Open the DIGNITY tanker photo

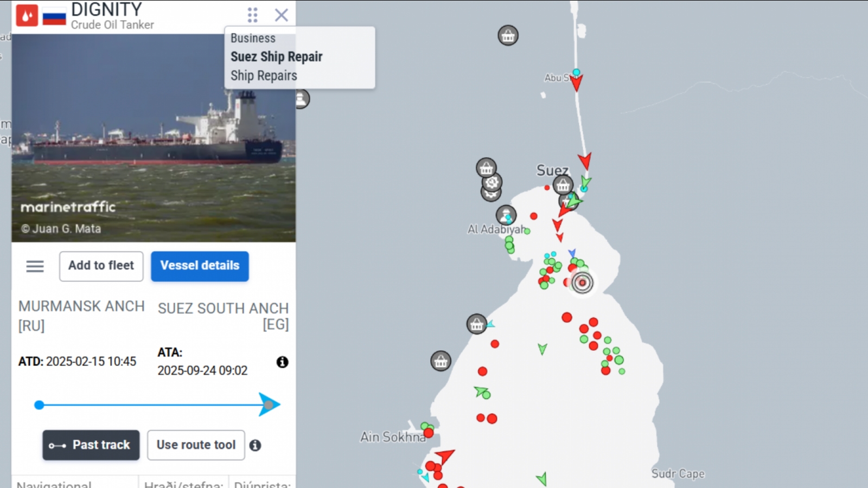(154, 138)
